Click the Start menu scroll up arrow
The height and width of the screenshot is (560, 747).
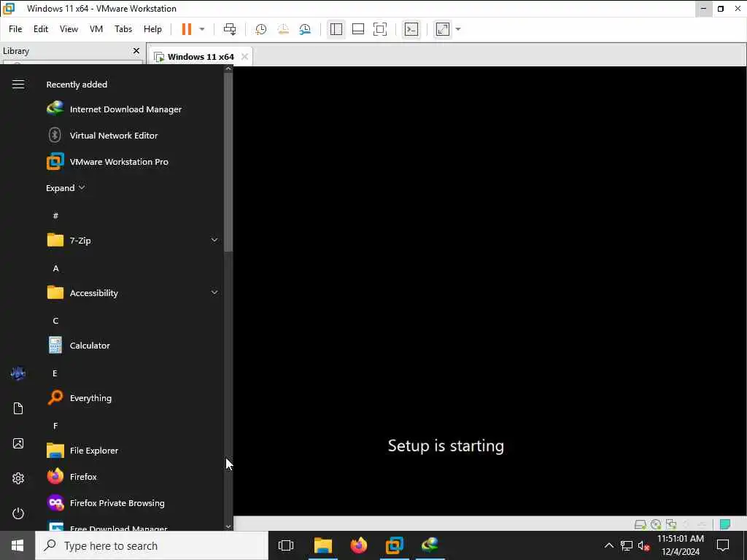pos(228,69)
